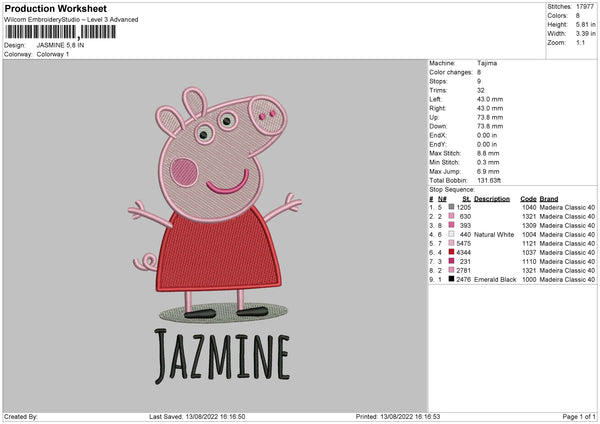Choose the red swatch beside stitch count 4344
The image size is (600, 424).
pos(452,252)
